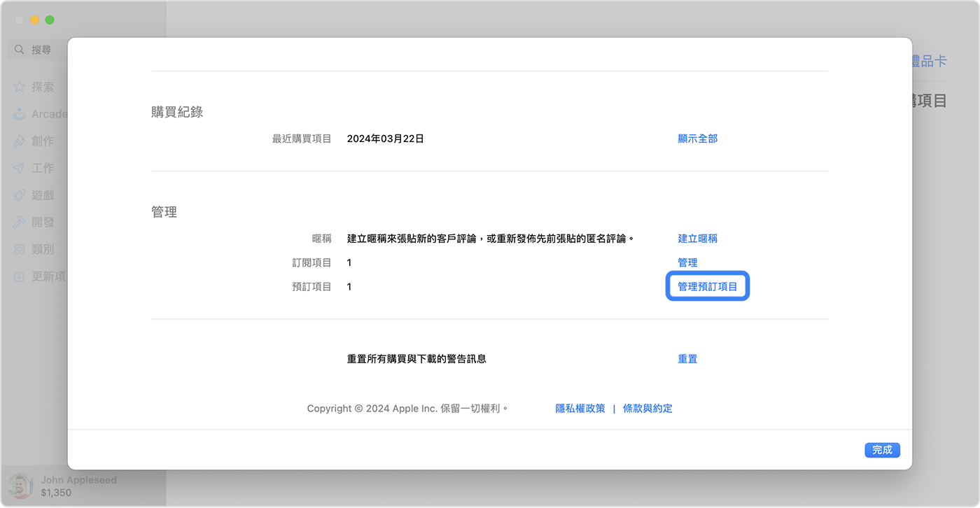Click the 顯示全部 link for purchase history
980x508 pixels.
pyautogui.click(x=697, y=139)
